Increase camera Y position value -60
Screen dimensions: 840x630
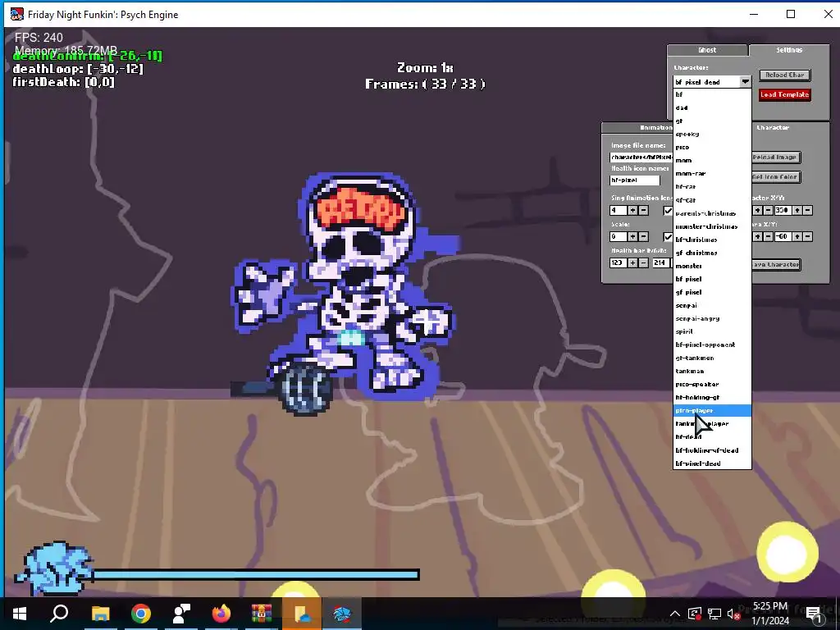pos(797,236)
